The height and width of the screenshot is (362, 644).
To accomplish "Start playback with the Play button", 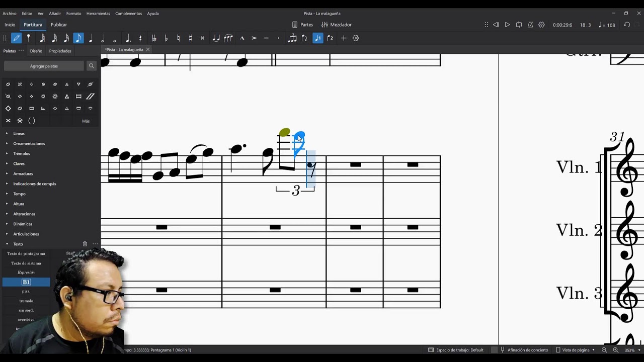I will click(507, 25).
